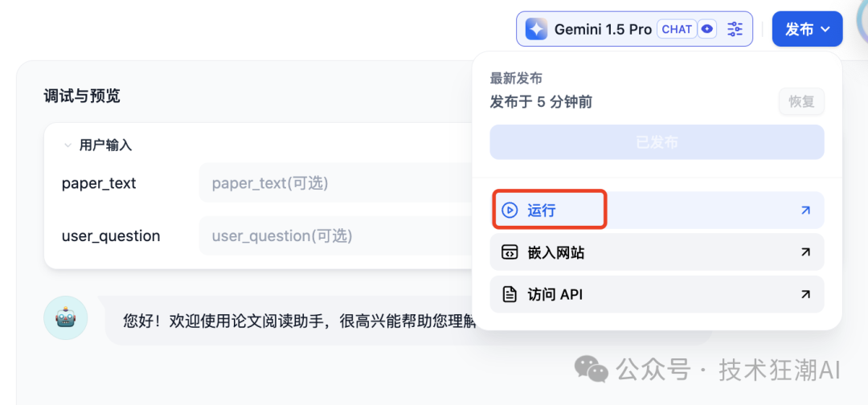Screen dimensions: 868x405
Task: Open 访问 API external link arrow
Action: pyautogui.click(x=805, y=294)
